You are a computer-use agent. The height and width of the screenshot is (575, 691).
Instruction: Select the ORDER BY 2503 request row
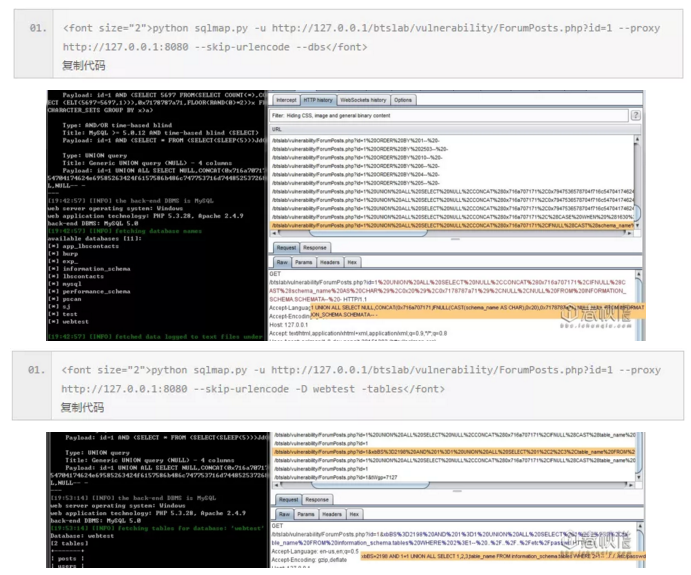[x=452, y=149]
